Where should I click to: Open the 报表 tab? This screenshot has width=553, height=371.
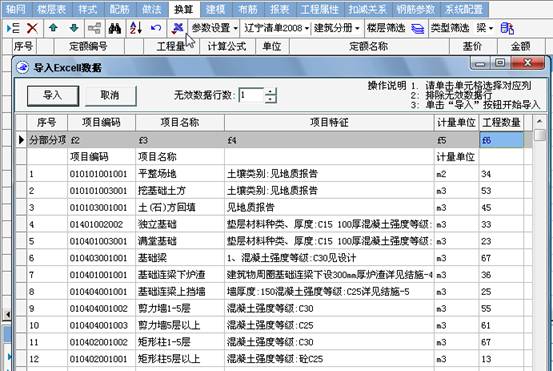(280, 9)
